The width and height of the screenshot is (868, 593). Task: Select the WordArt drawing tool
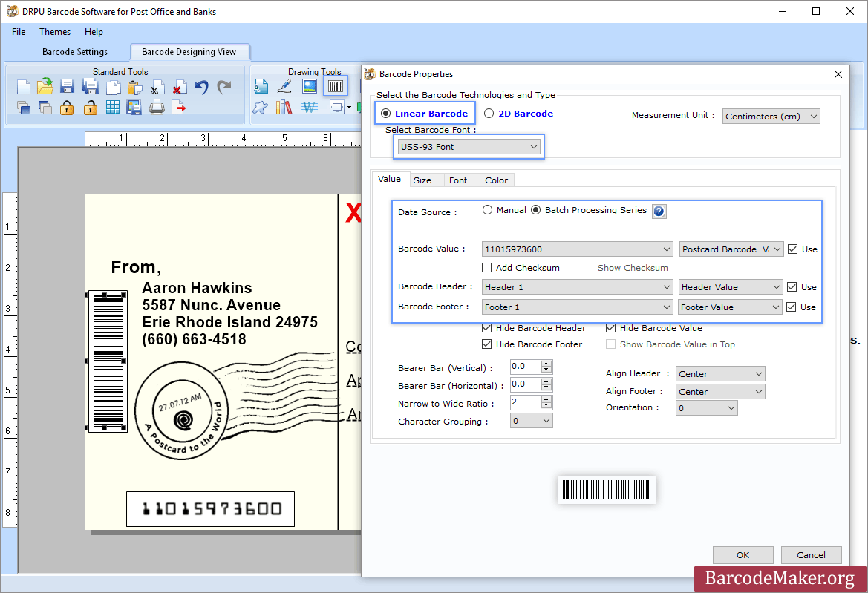(310, 108)
